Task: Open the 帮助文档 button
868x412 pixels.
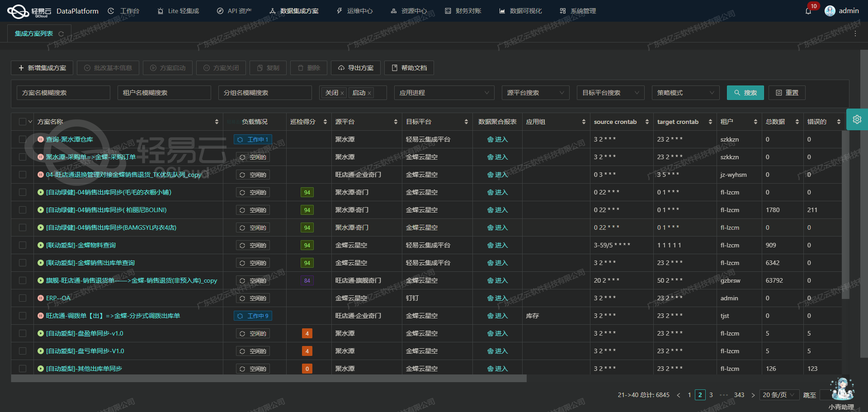Action: [x=409, y=68]
